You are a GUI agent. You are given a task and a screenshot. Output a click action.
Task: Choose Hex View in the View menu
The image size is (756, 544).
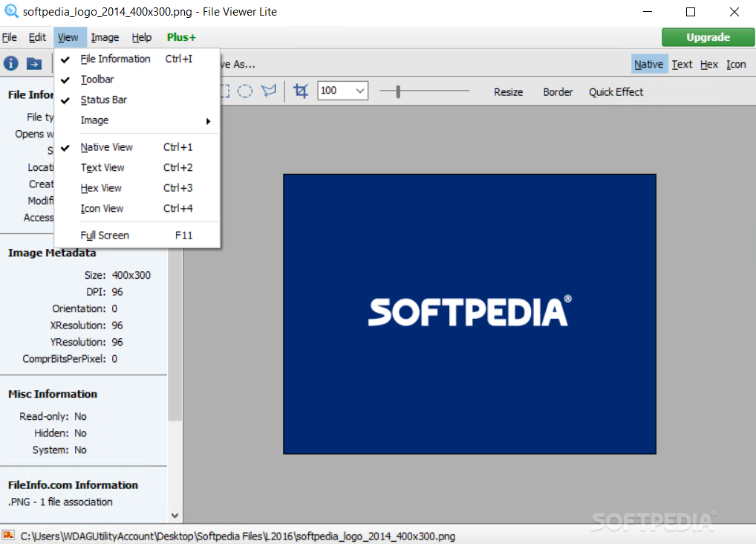click(x=137, y=188)
